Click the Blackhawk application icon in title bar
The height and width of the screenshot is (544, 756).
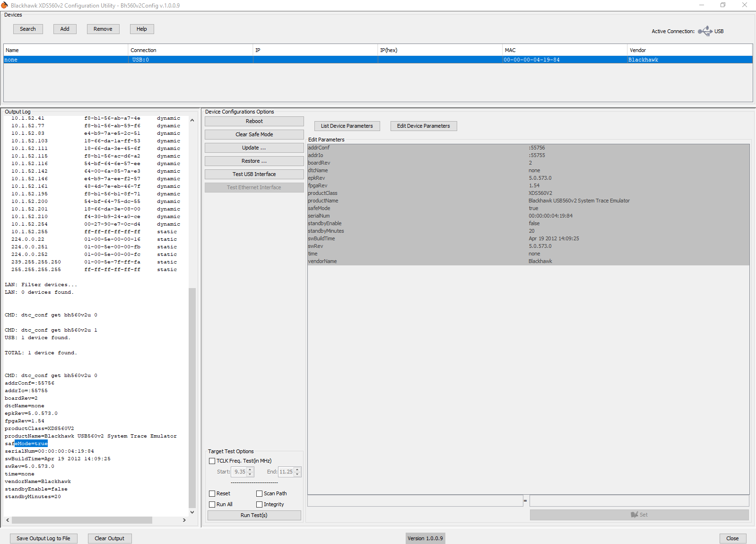click(x=4, y=5)
